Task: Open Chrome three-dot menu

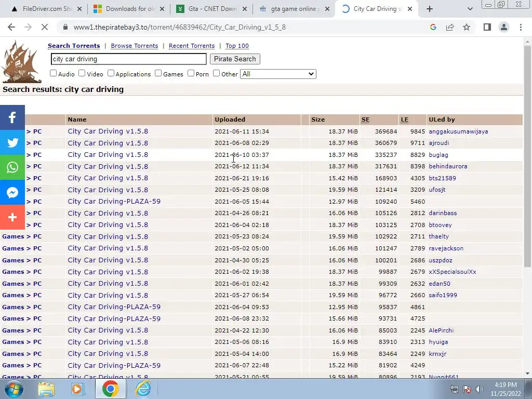Action: point(521,27)
